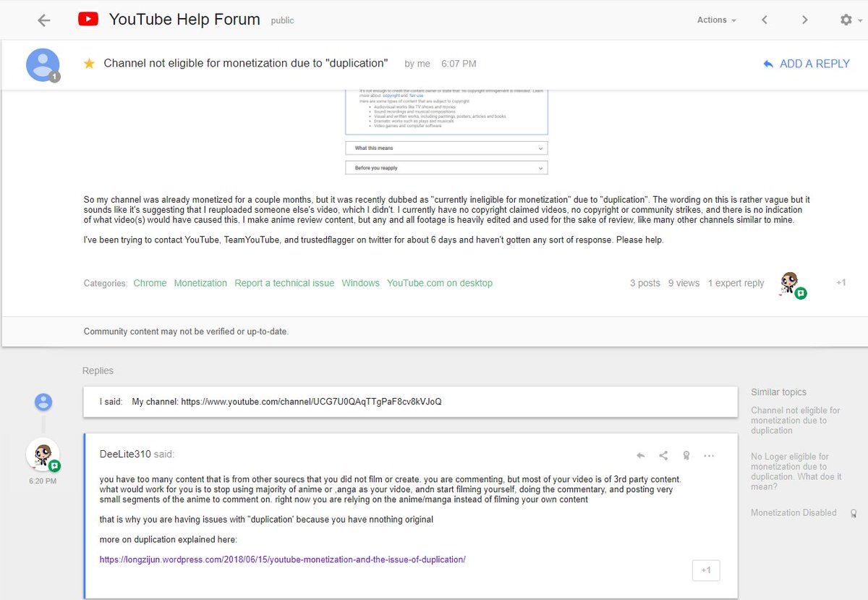Open similar topic "Monetization Disabled"
868x600 pixels.
[793, 512]
